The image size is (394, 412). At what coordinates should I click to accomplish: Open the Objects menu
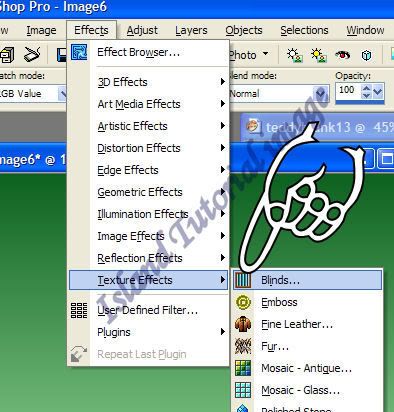tap(244, 30)
